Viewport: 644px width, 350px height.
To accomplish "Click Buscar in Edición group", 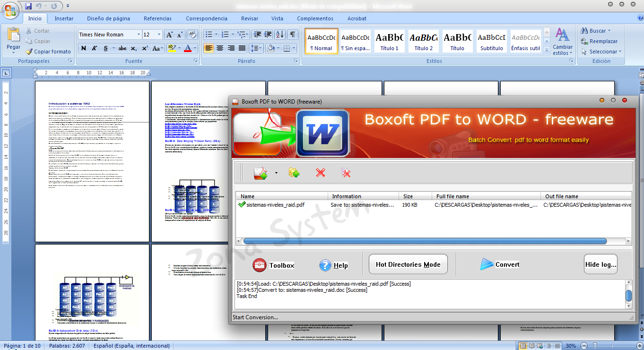I will coord(595,31).
